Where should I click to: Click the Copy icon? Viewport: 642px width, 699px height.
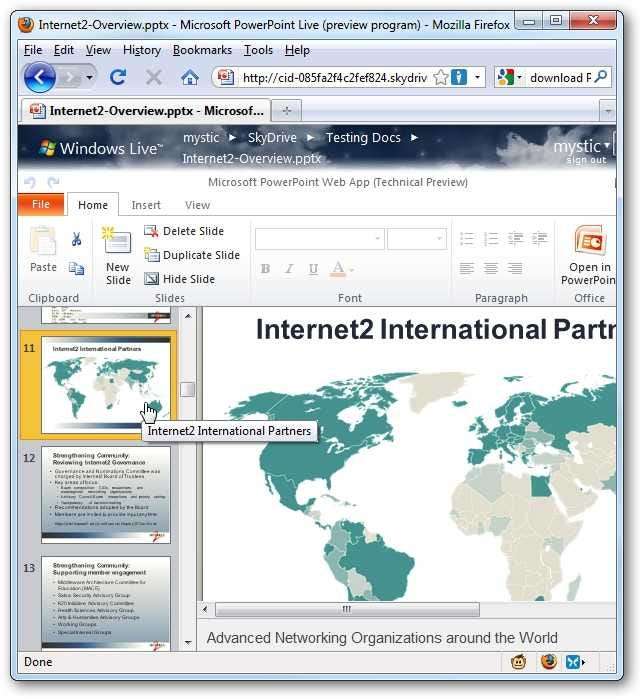76,268
